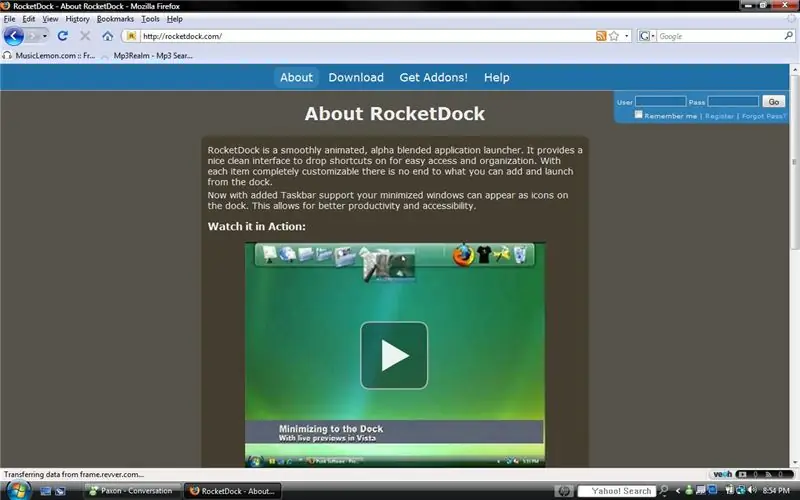The image size is (800, 500).
Task: Click the HP logo taskbar icon
Action: tap(564, 491)
